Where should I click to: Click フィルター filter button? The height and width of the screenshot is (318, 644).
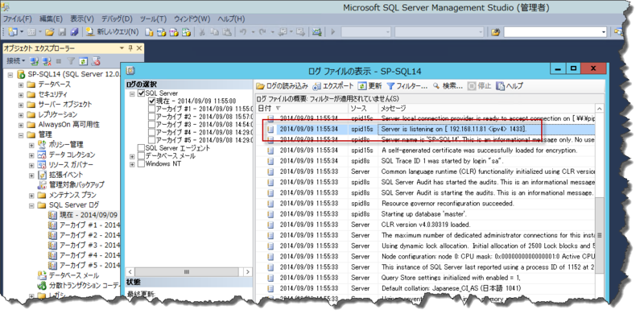407,86
